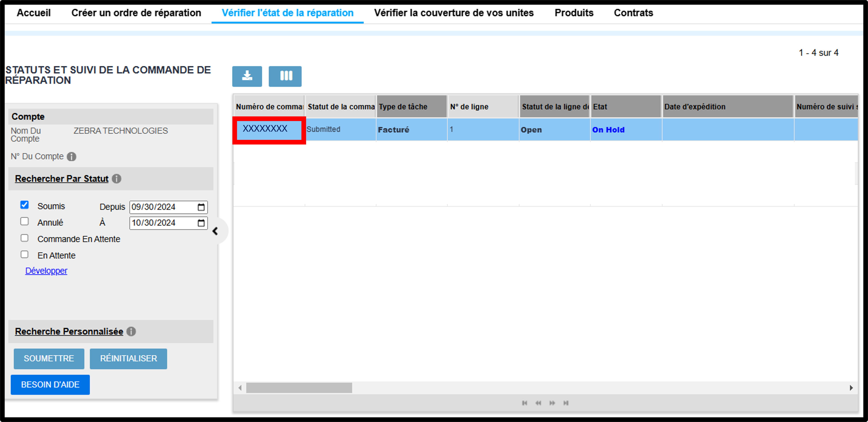Click info icon next to N° Du Compte

click(71, 157)
